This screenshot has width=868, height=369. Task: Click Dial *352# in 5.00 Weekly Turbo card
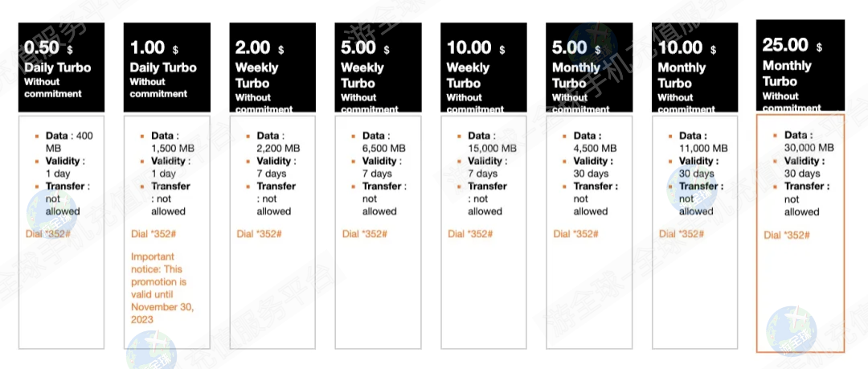tap(365, 234)
